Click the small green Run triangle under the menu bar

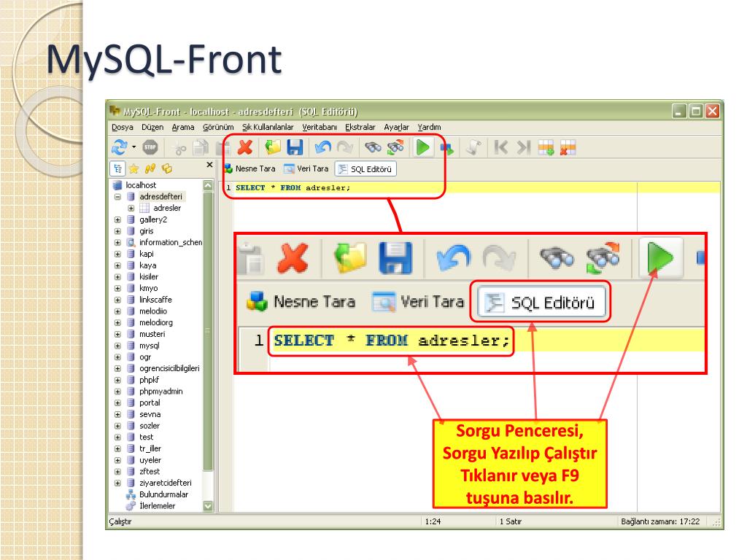(x=423, y=147)
